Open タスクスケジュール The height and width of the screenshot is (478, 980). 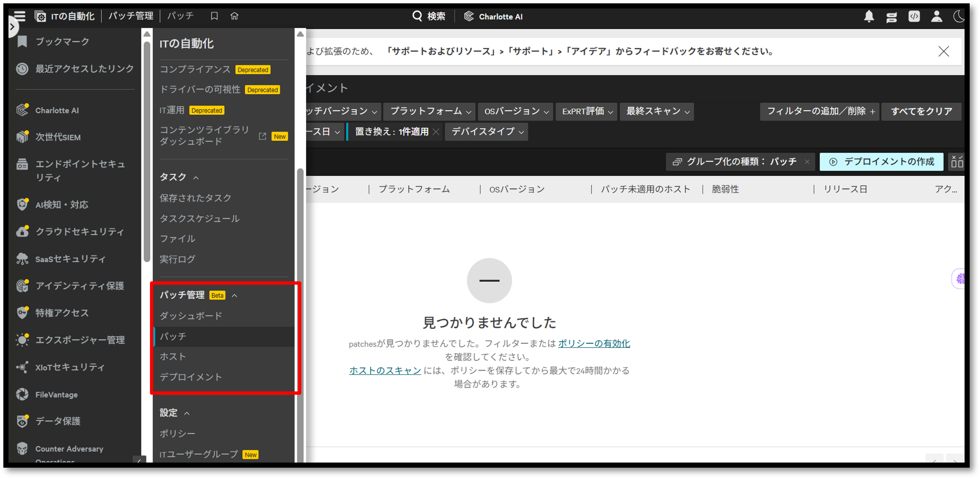pos(199,218)
